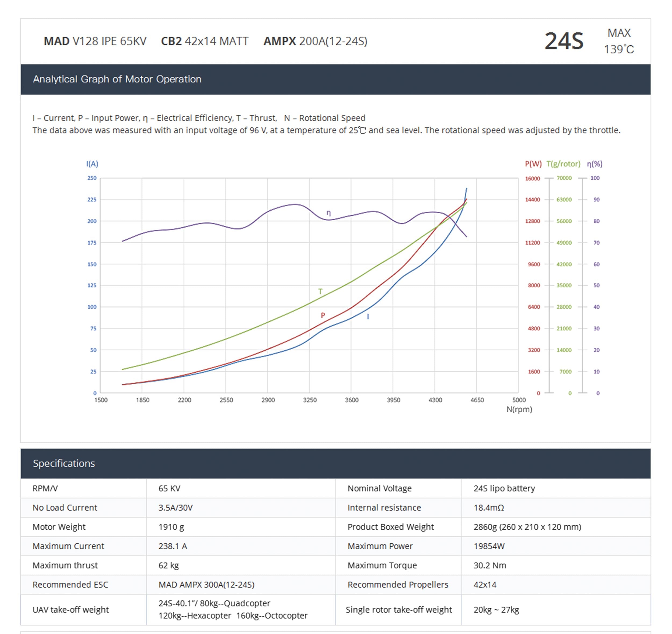Click the CB2 42x14 MATT propeller text
This screenshot has height=634, width=672.
tap(205, 41)
